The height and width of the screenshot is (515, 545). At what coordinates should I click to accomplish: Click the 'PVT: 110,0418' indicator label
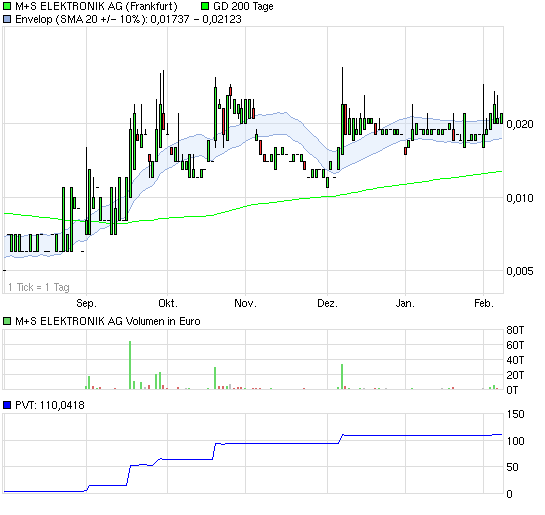(50, 406)
